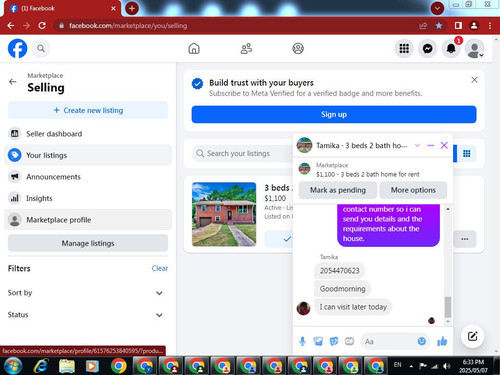Image resolution: width=500 pixels, height=375 pixels.
Task: Click the blue Sign up button
Action: pos(334,114)
